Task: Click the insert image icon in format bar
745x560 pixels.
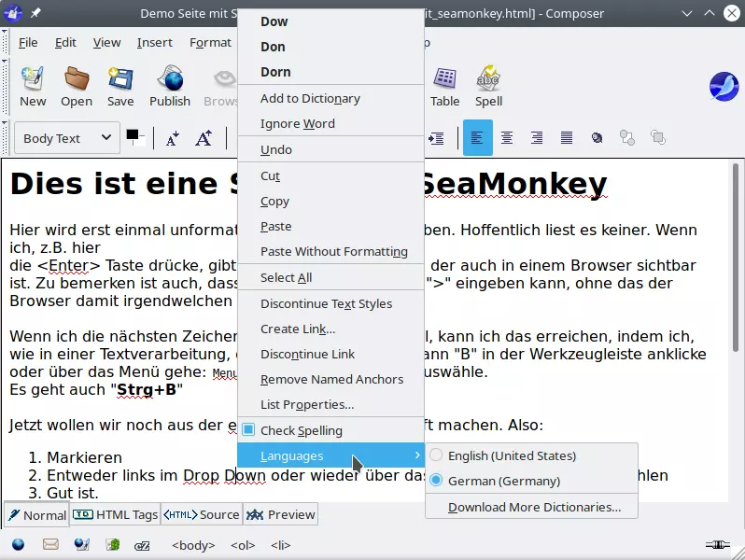Action: [x=597, y=138]
